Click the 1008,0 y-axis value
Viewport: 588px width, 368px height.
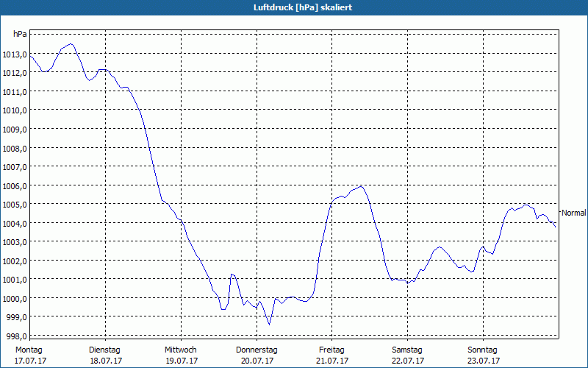click(15, 149)
